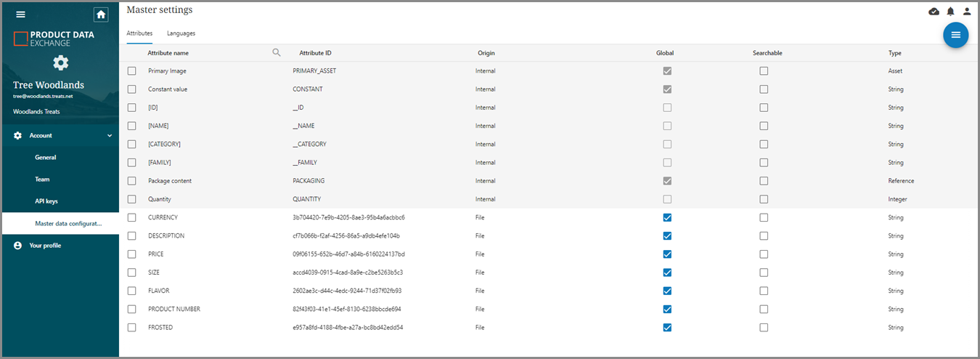The width and height of the screenshot is (980, 359).
Task: Open the hamburger menu in sidebar
Action: click(20, 15)
